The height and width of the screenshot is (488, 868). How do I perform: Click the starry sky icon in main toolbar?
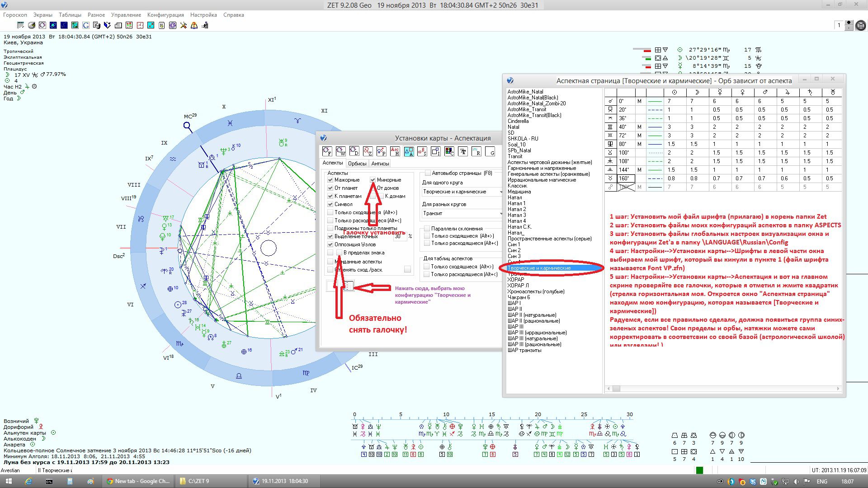(x=64, y=25)
